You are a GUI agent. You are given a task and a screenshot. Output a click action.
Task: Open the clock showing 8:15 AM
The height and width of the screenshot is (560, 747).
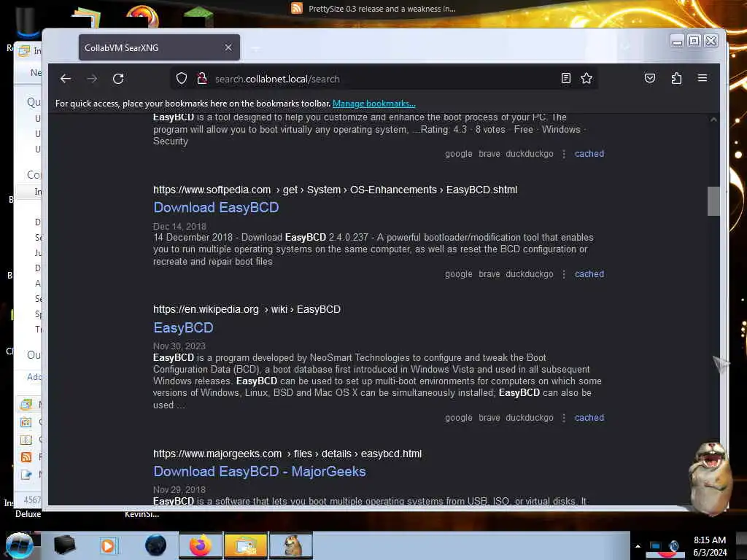point(709,546)
